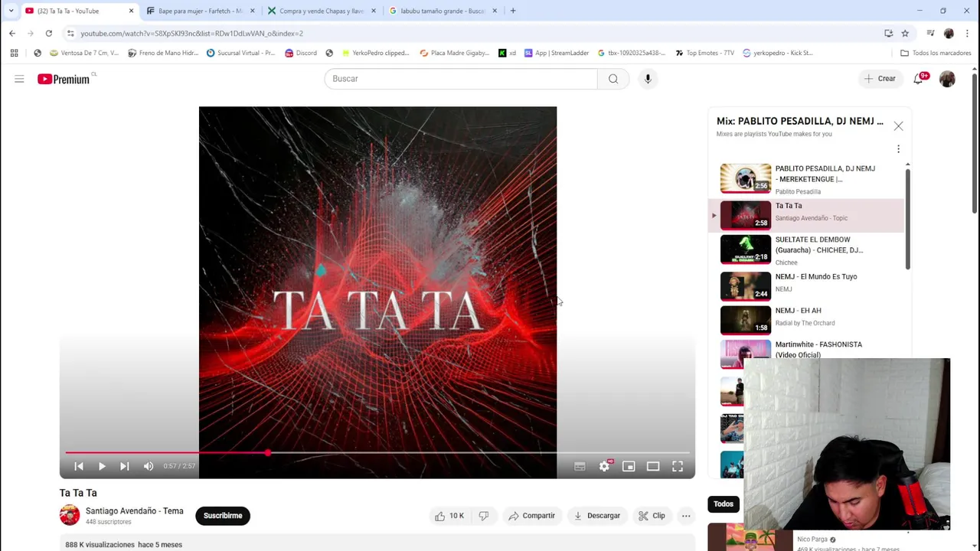Open player settings gear
980x551 pixels.
[x=604, y=466]
